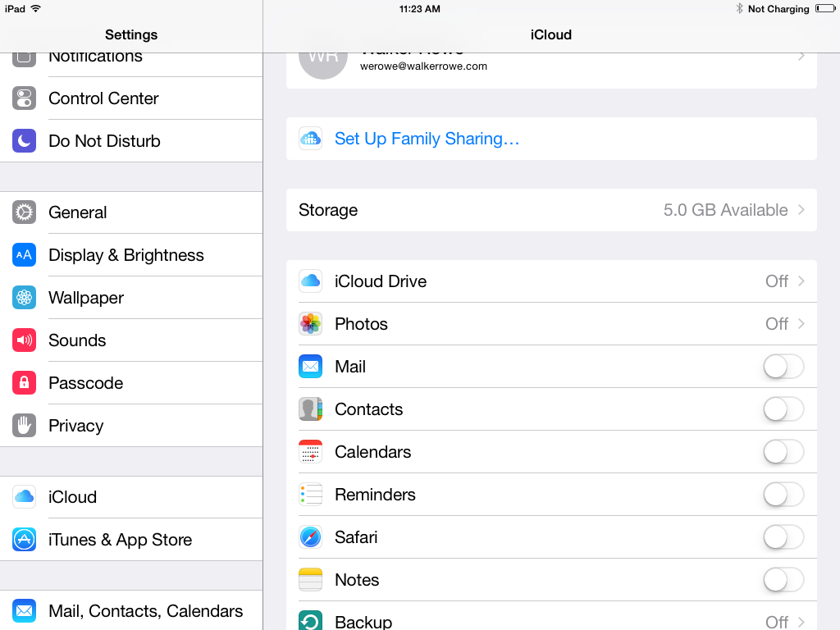The image size is (840, 630).
Task: Tap the Reminders list icon
Action: click(310, 495)
